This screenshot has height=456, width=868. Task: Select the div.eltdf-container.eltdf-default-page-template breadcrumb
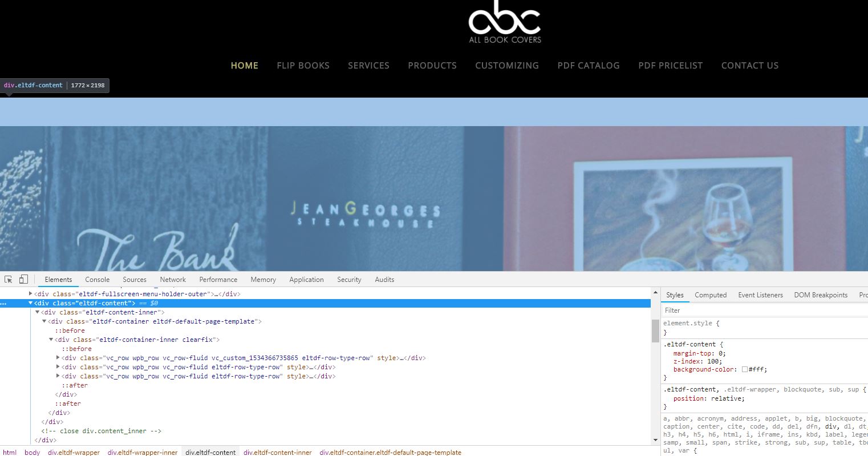(x=390, y=452)
